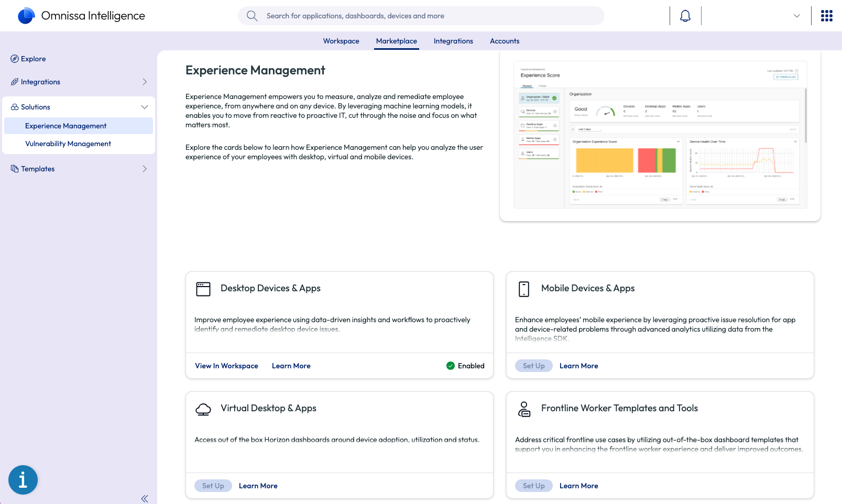Click the Solutions icon in sidebar

tap(15, 107)
